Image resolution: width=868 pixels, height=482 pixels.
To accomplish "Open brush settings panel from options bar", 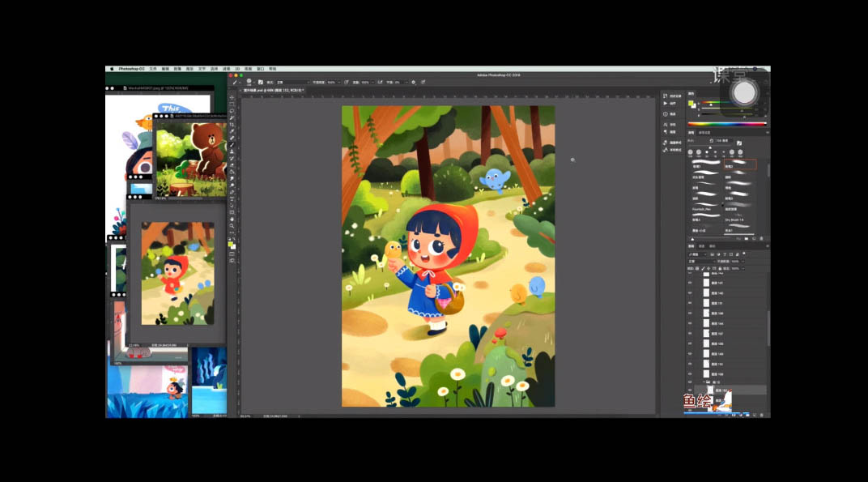I will pos(261,82).
